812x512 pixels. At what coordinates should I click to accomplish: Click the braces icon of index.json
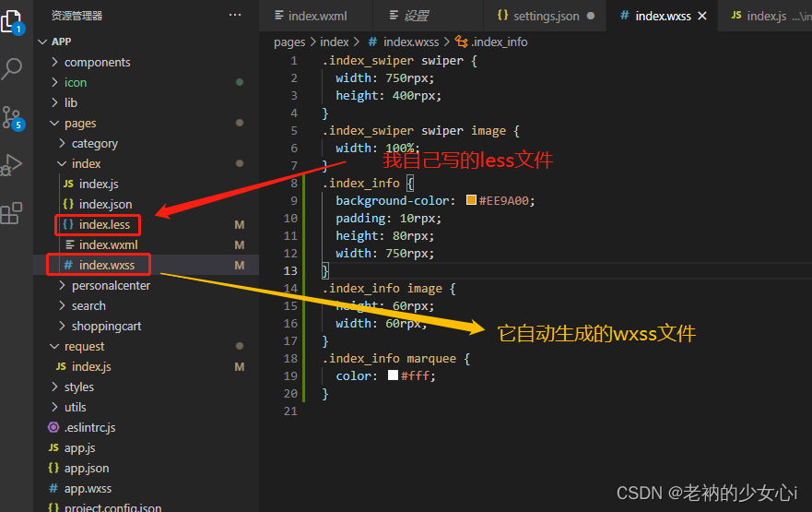coord(68,204)
